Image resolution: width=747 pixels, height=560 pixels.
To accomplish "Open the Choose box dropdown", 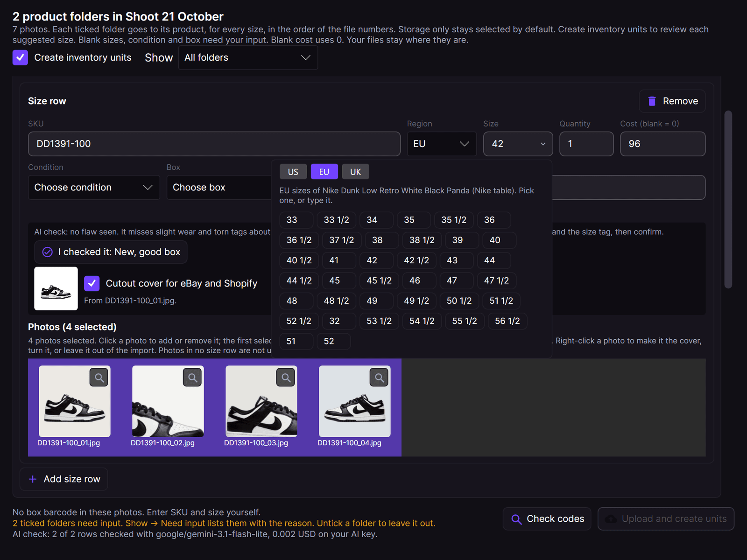I will point(218,188).
